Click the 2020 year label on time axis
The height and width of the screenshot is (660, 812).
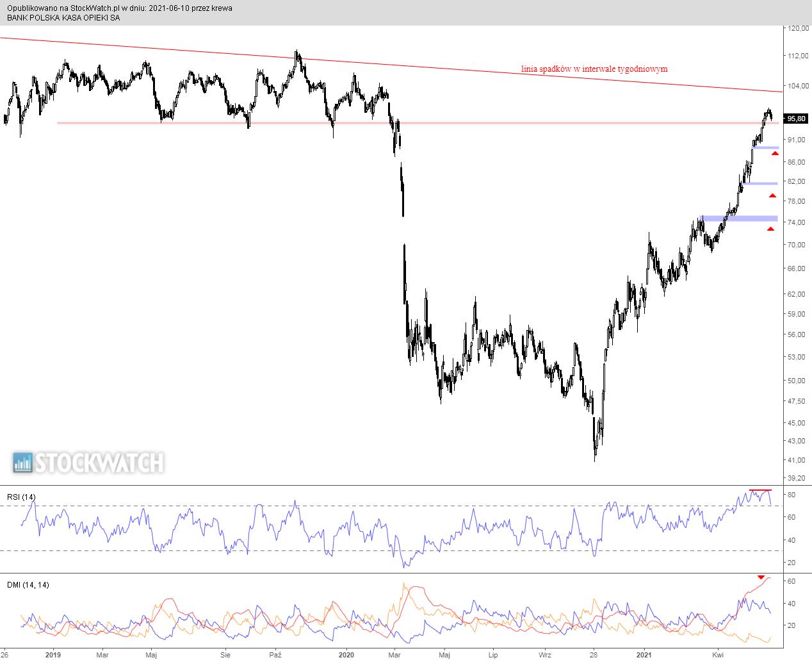click(x=346, y=655)
